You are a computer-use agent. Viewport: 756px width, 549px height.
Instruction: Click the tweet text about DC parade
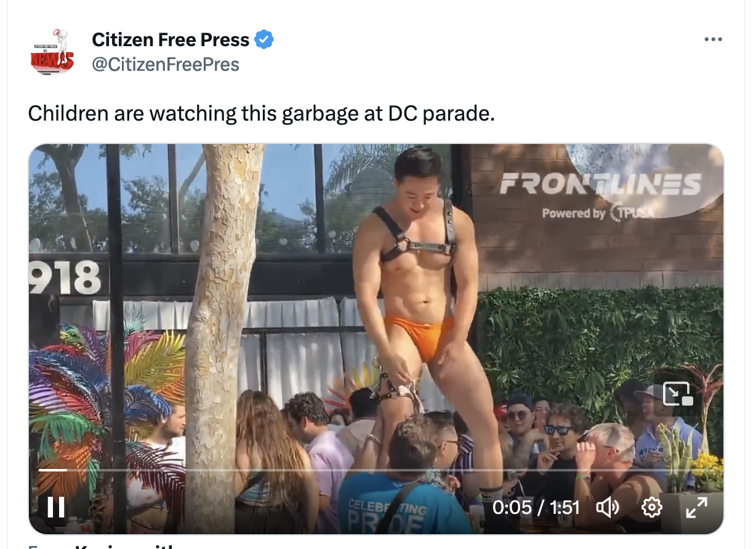[262, 113]
